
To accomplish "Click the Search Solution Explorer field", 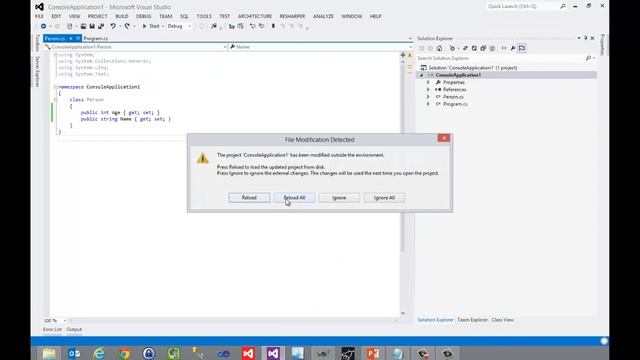I will [501, 58].
